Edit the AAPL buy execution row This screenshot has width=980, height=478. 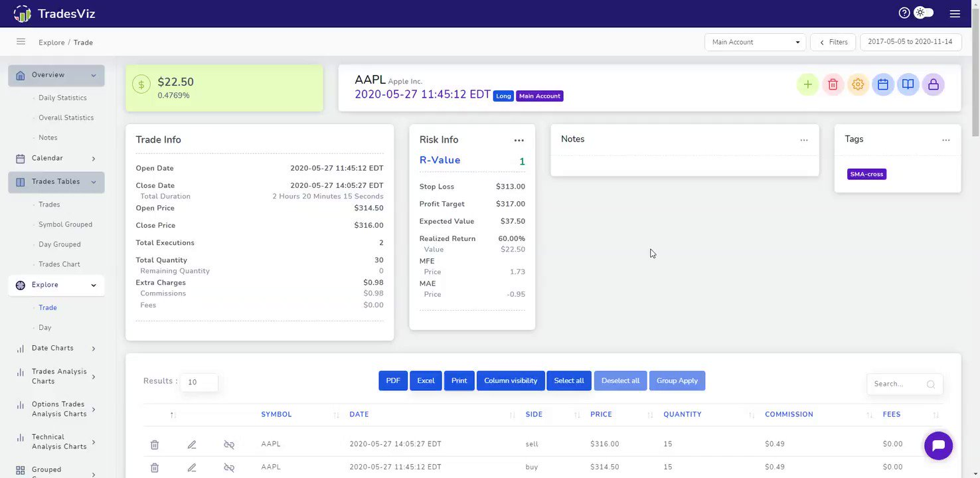click(x=192, y=467)
